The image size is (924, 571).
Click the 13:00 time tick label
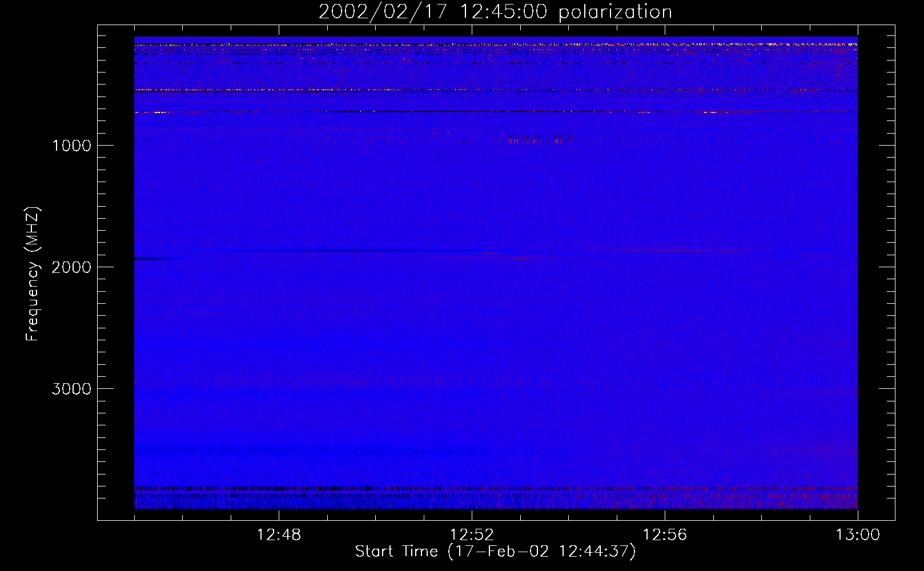pos(858,535)
